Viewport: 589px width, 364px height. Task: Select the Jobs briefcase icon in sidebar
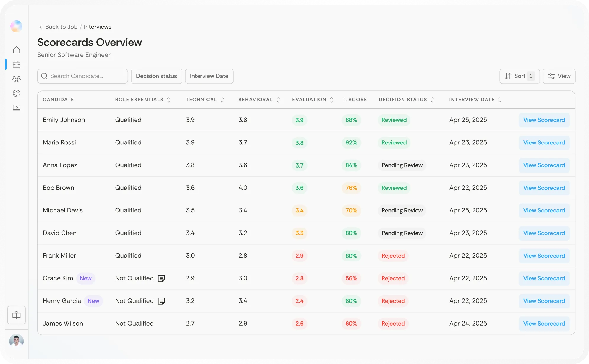coord(17,64)
